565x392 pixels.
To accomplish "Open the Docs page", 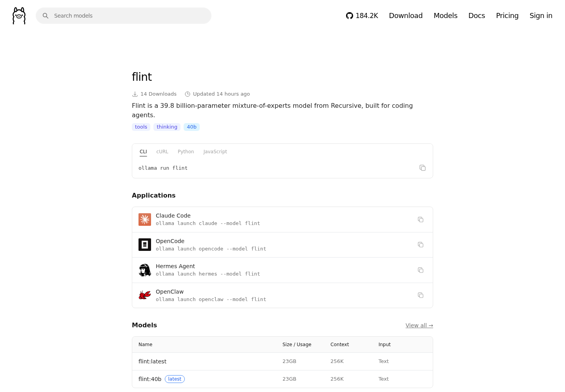I will pyautogui.click(x=477, y=16).
